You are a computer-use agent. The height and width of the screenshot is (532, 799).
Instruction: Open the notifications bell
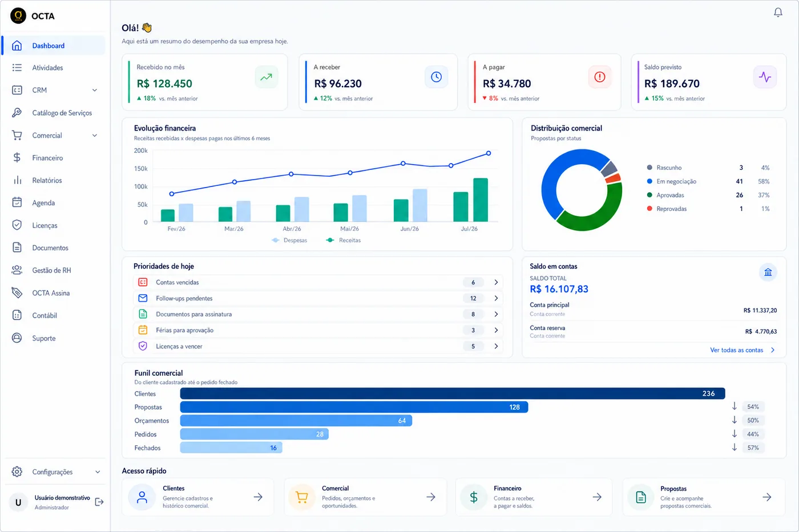pos(778,13)
